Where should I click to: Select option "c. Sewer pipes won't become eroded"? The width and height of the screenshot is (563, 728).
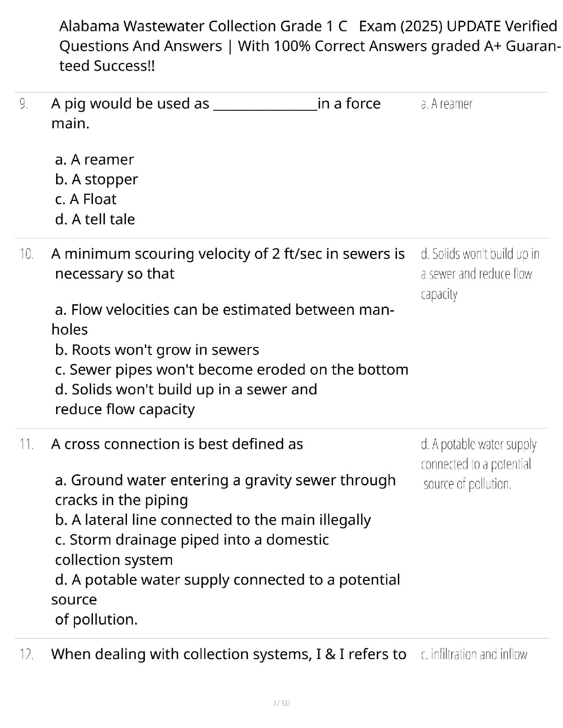(231, 370)
